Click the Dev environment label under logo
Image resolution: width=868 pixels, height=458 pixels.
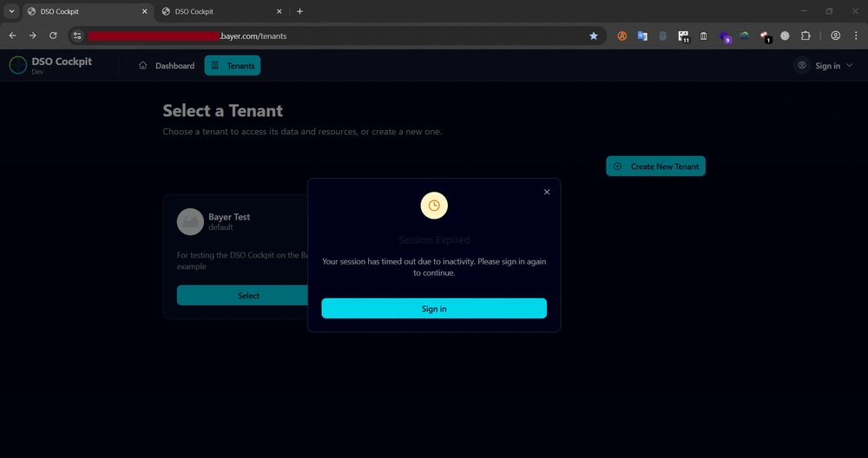click(37, 72)
